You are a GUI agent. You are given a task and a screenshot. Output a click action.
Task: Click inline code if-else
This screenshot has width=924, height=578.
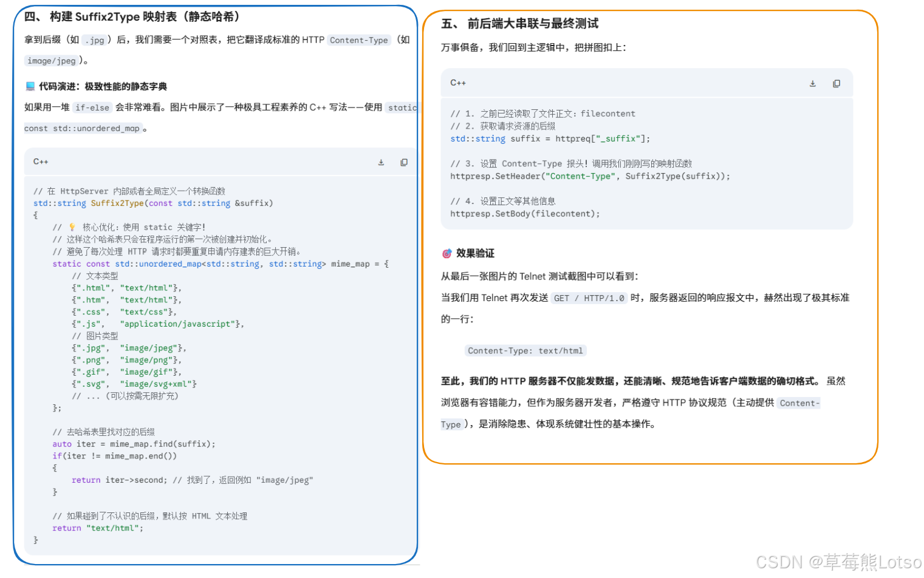click(92, 107)
